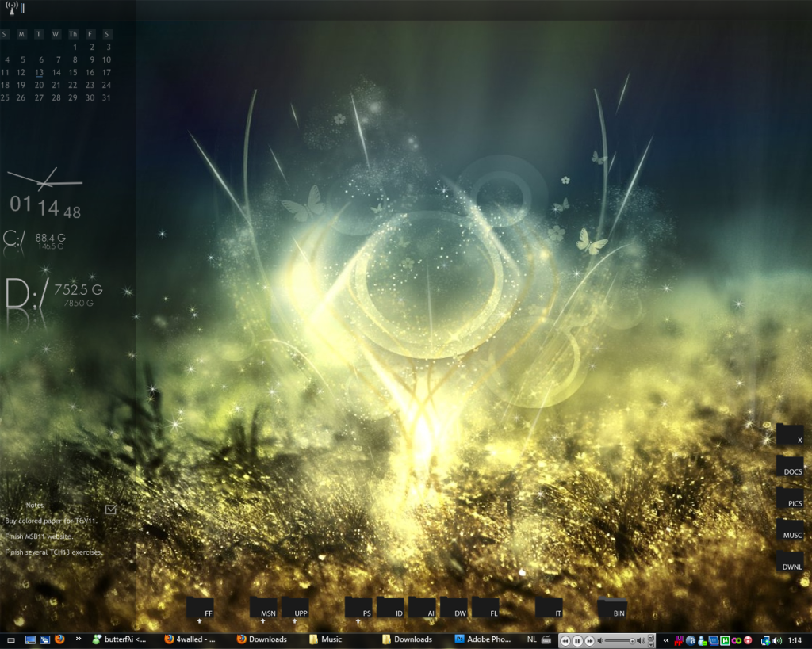This screenshot has width=812, height=649.
Task: Click the note 'Finish MSB11 website'
Action: 38,536
